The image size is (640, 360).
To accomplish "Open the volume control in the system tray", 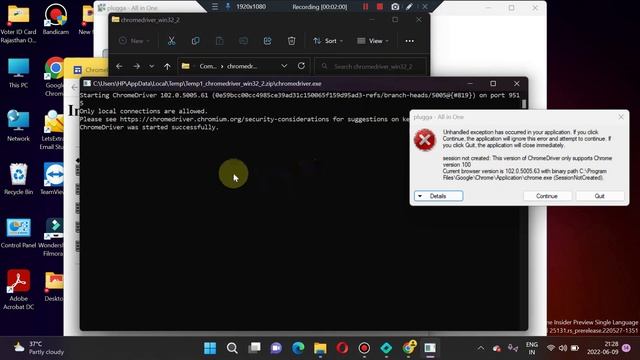I will pyautogui.click(x=563, y=348).
